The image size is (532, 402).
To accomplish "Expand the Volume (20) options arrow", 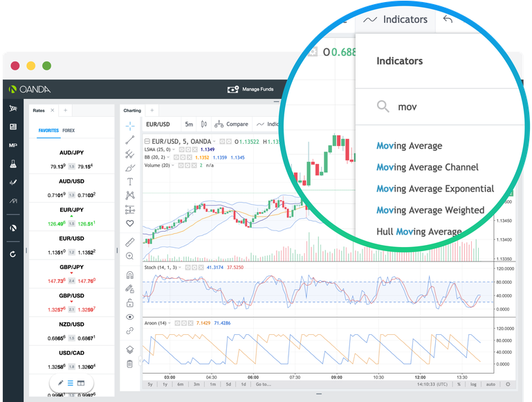I will point(173,165).
